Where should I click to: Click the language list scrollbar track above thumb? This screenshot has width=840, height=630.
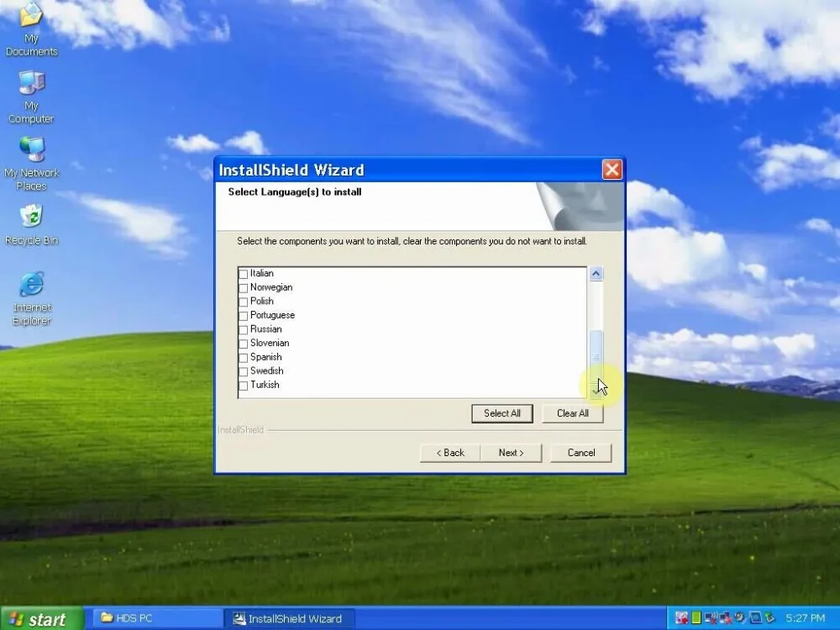coord(596,306)
